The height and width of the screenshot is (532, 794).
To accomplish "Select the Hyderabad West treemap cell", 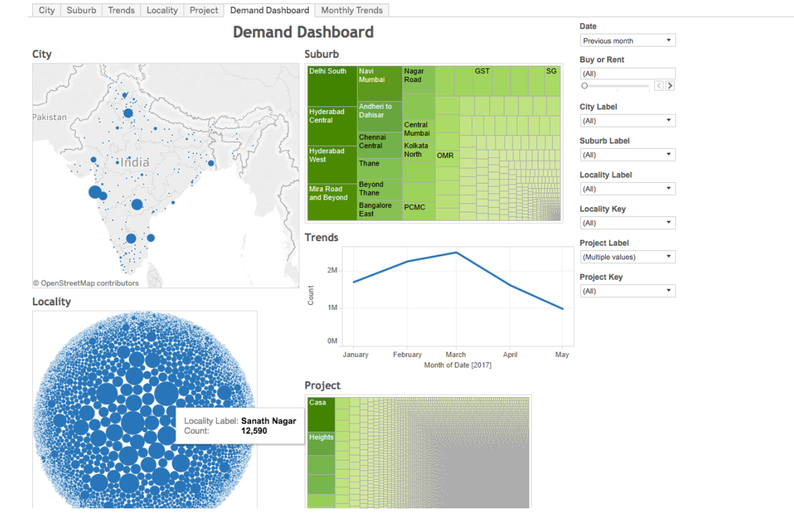I will (332, 164).
